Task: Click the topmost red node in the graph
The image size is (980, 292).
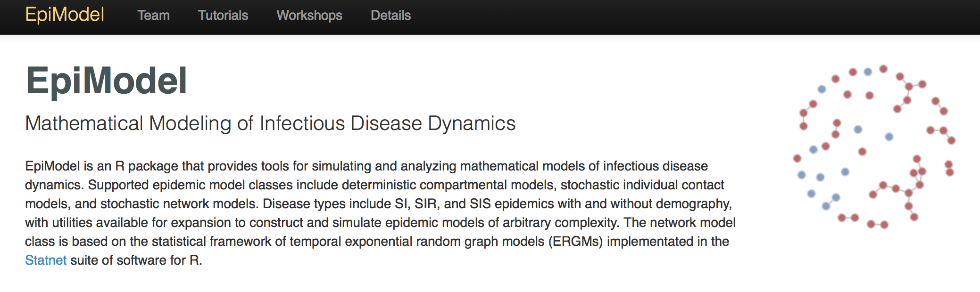Action: pos(883,69)
